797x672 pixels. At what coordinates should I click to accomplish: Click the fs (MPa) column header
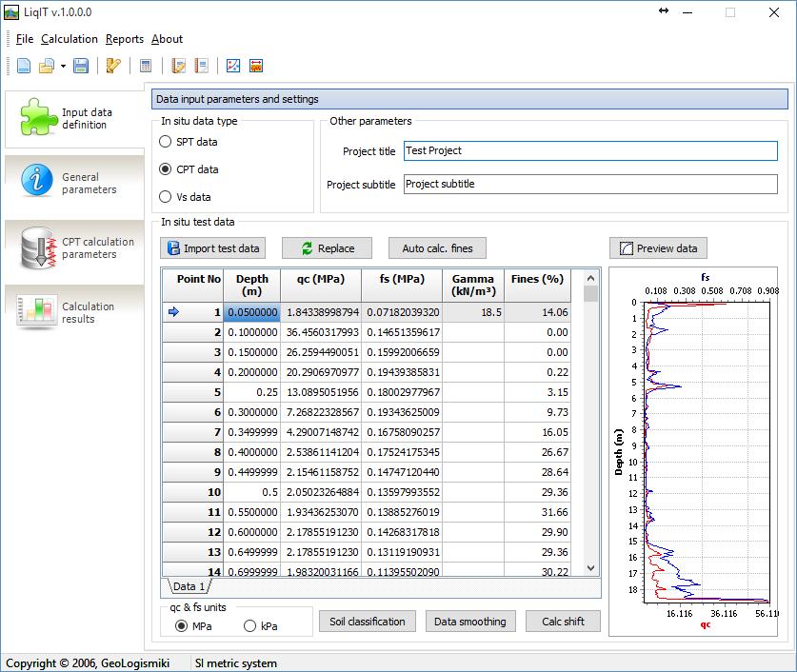pyautogui.click(x=402, y=286)
